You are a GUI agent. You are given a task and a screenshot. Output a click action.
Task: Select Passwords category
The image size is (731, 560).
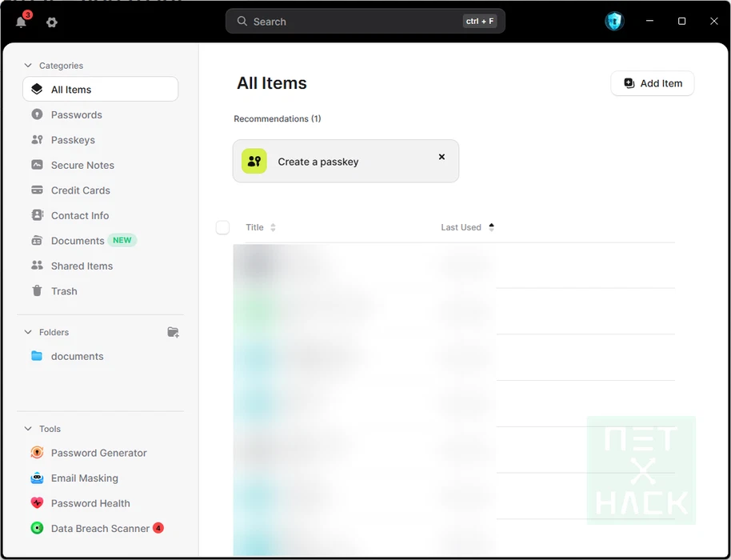coord(76,115)
